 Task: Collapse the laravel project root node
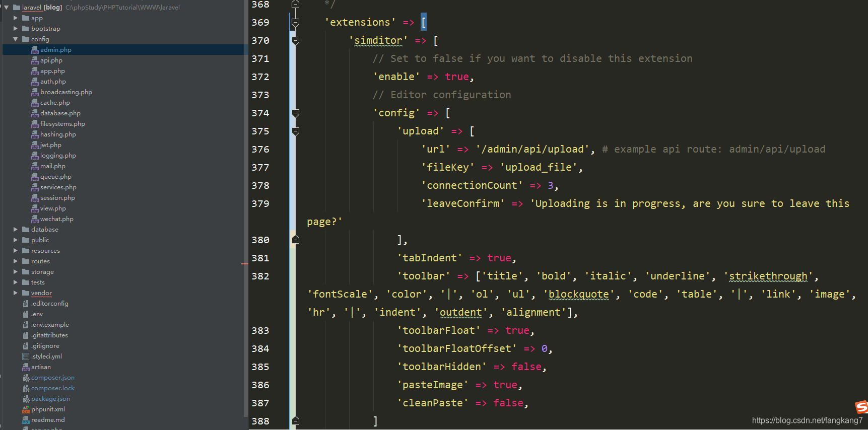[7, 8]
